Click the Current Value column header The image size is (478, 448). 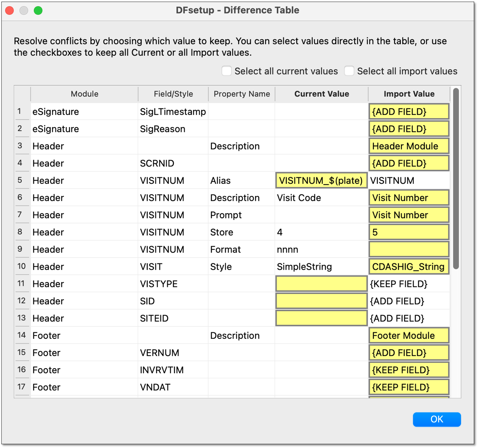tap(321, 94)
